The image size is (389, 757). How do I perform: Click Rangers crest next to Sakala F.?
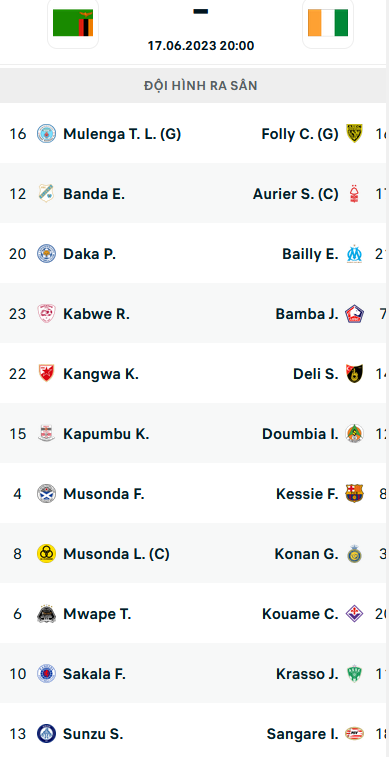(x=46, y=673)
